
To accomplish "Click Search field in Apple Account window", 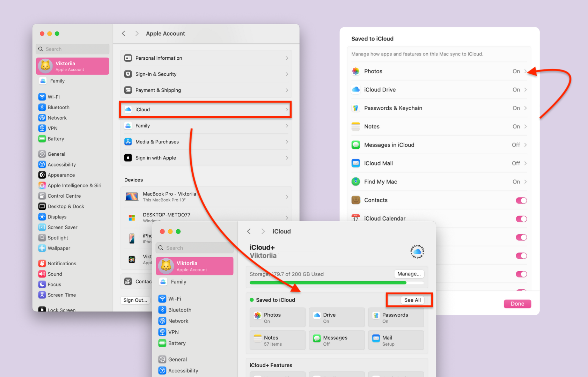I will (x=73, y=49).
